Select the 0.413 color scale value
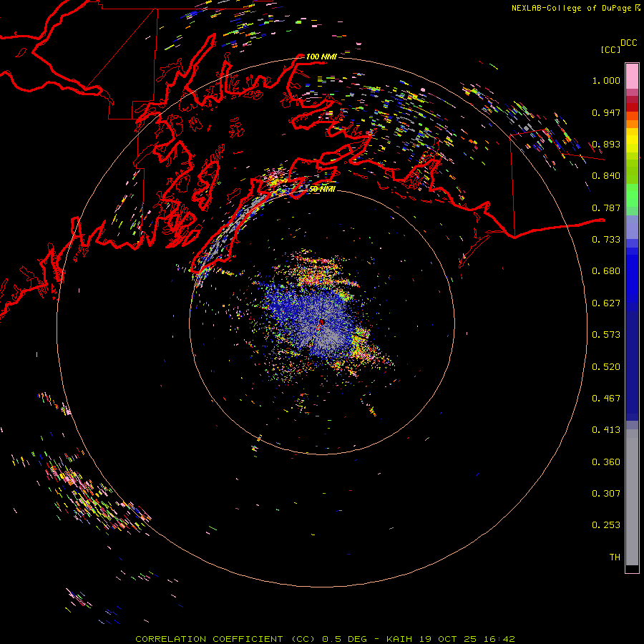 (606, 430)
